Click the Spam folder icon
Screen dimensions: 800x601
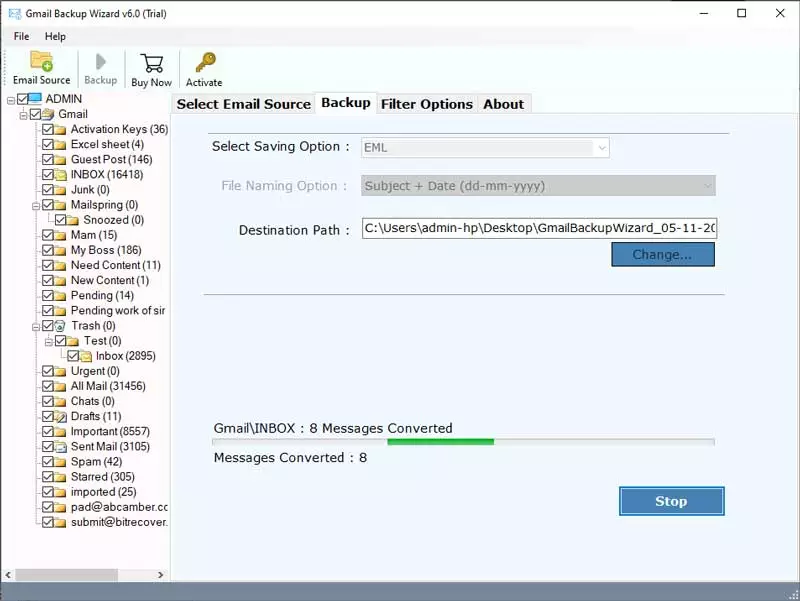point(60,462)
